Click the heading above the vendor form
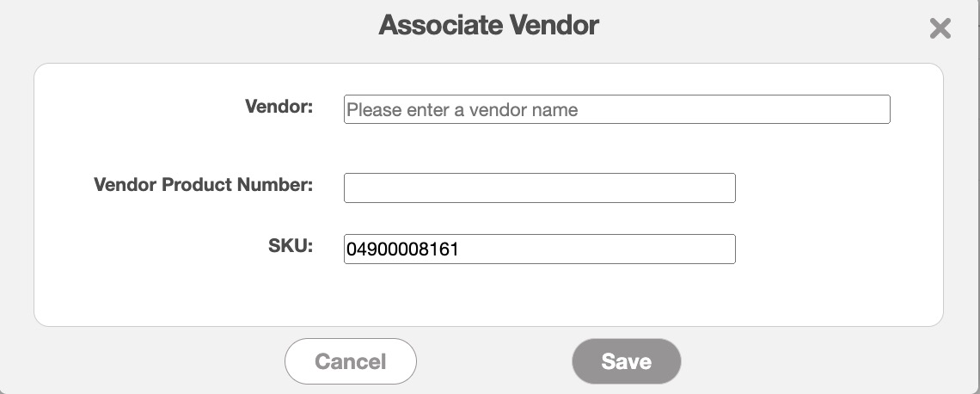This screenshot has height=394, width=980. tap(488, 25)
